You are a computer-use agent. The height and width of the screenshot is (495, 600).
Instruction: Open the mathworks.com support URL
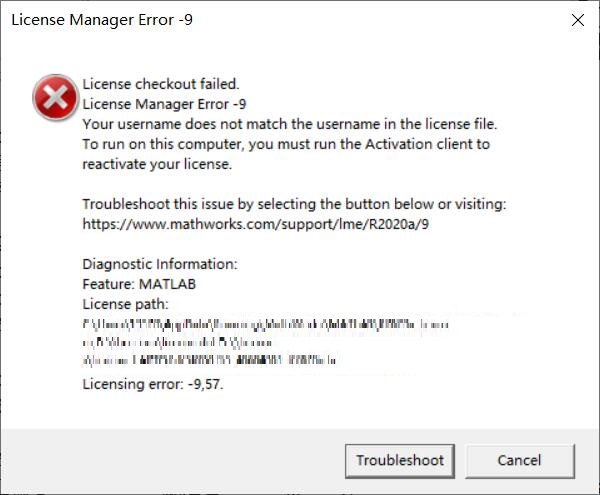pos(258,224)
